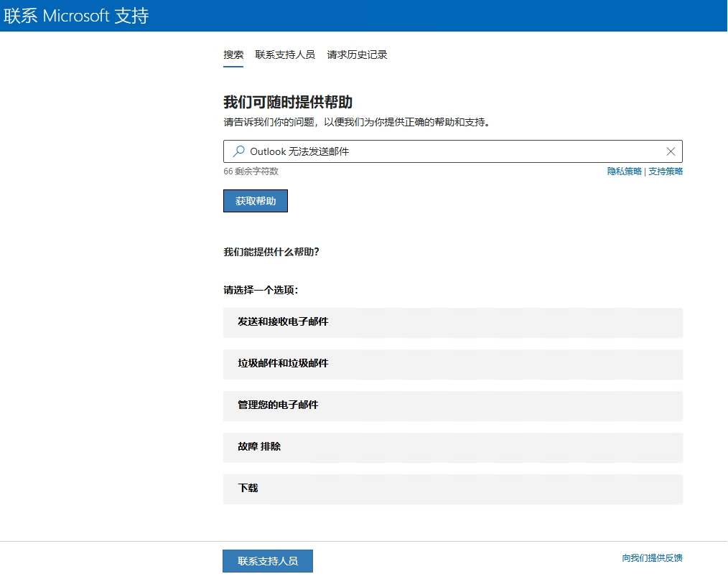This screenshot has height=579, width=728.
Task: Open the 支持策略 link
Action: [666, 171]
